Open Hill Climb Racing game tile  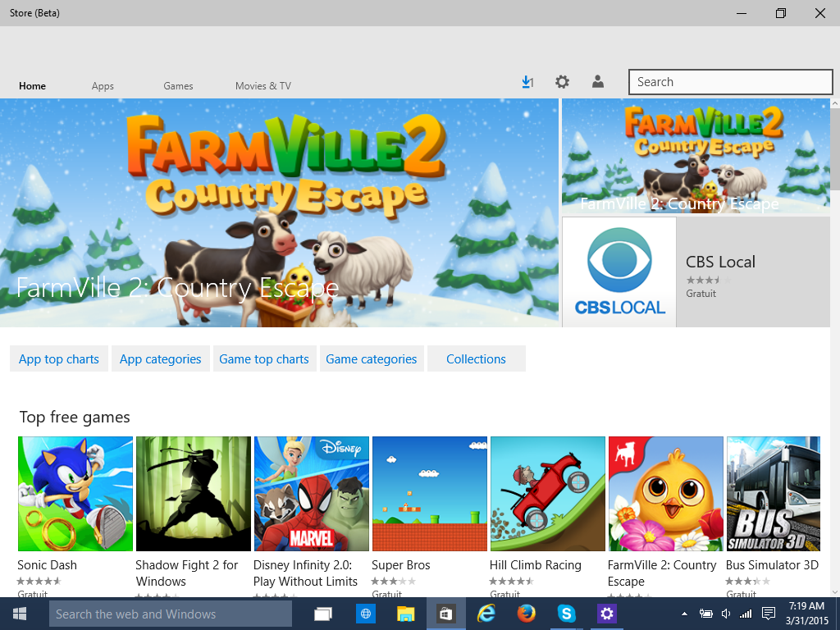548,493
